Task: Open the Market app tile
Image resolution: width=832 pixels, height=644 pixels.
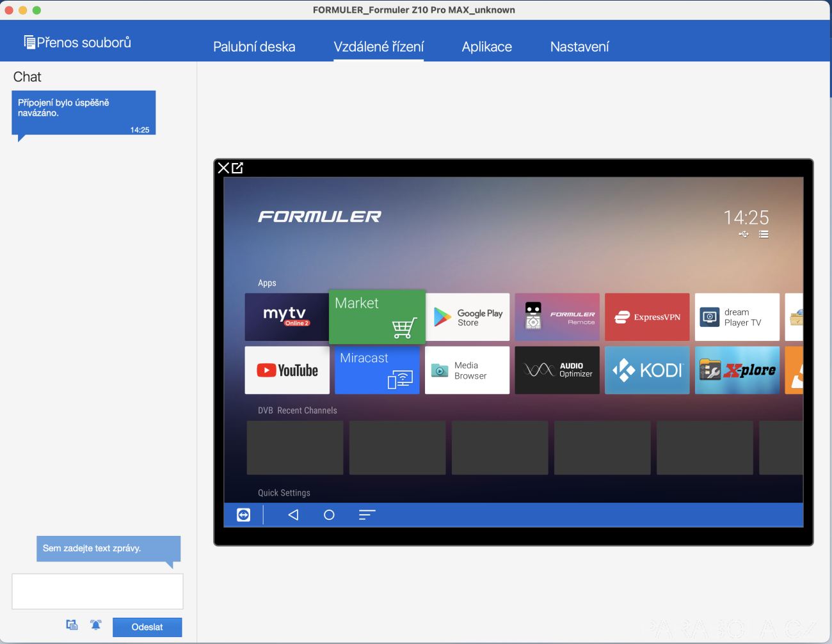Action: click(377, 317)
